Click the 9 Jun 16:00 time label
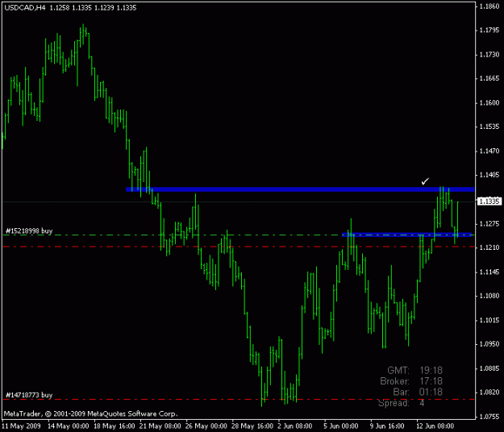 click(x=387, y=426)
